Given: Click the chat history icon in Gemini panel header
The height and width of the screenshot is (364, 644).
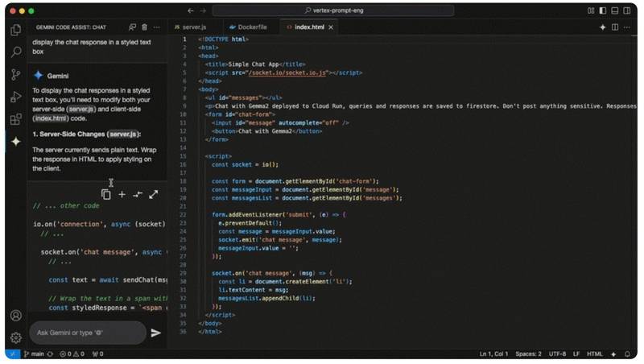Looking at the screenshot, I should pyautogui.click(x=132, y=27).
